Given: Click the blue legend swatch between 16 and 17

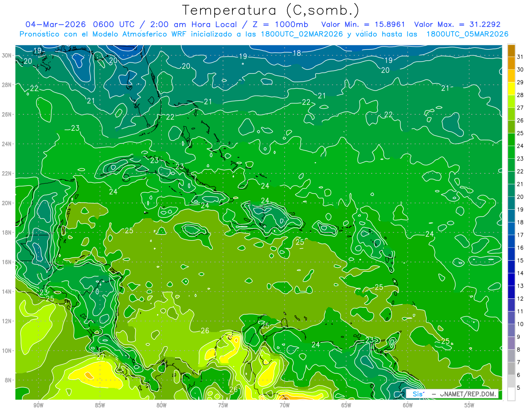Looking at the screenshot, I should (x=511, y=241).
